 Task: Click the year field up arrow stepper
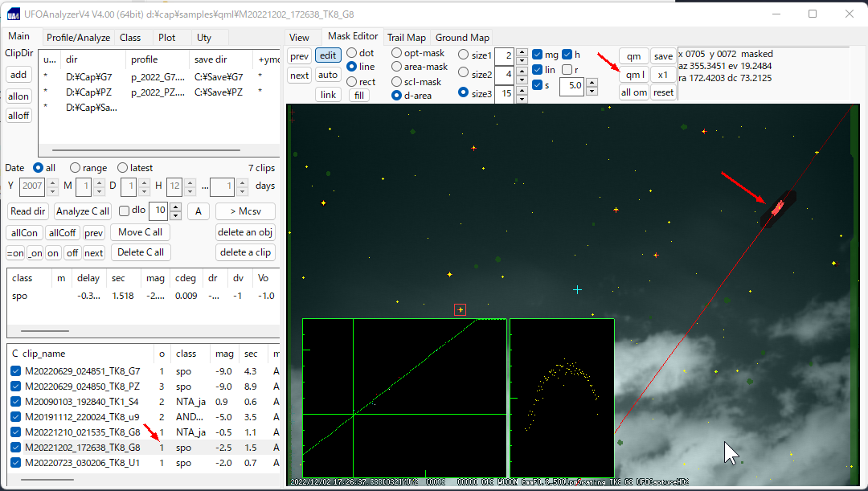click(51, 182)
